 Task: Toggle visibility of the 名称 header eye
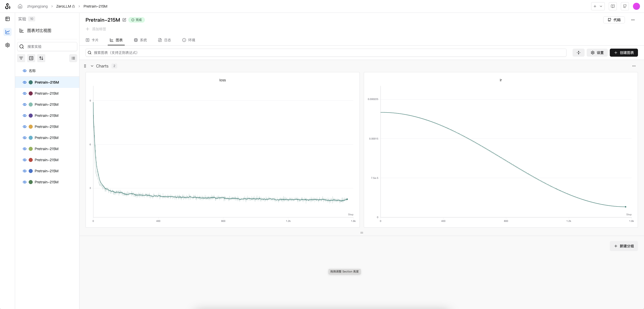point(25,71)
